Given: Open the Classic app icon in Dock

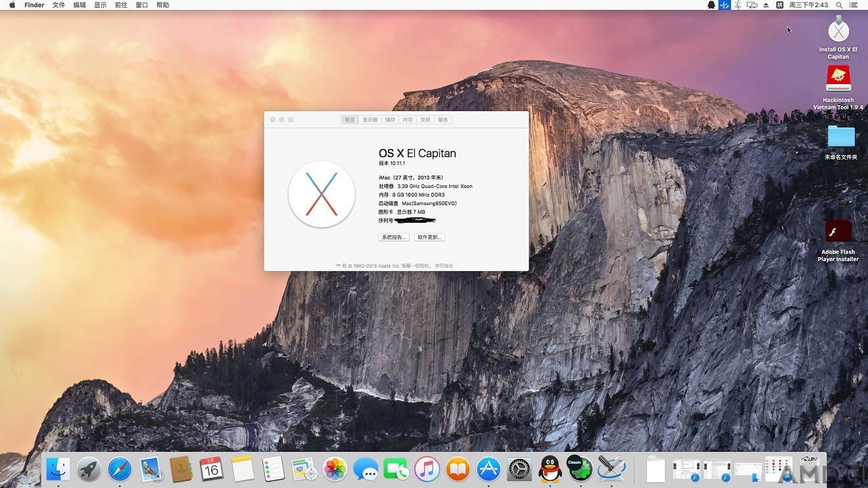Looking at the screenshot, I should tap(580, 469).
